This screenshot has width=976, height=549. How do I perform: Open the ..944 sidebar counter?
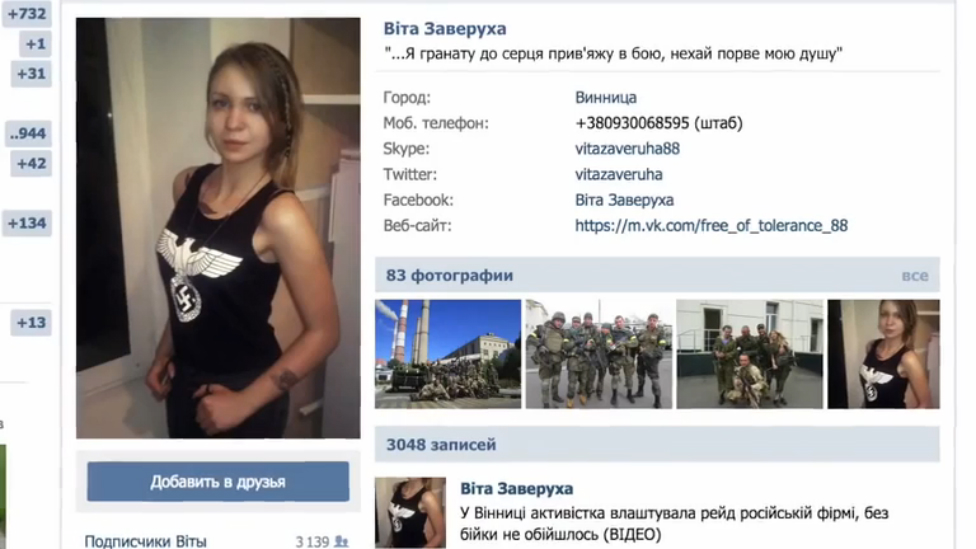pyautogui.click(x=28, y=133)
